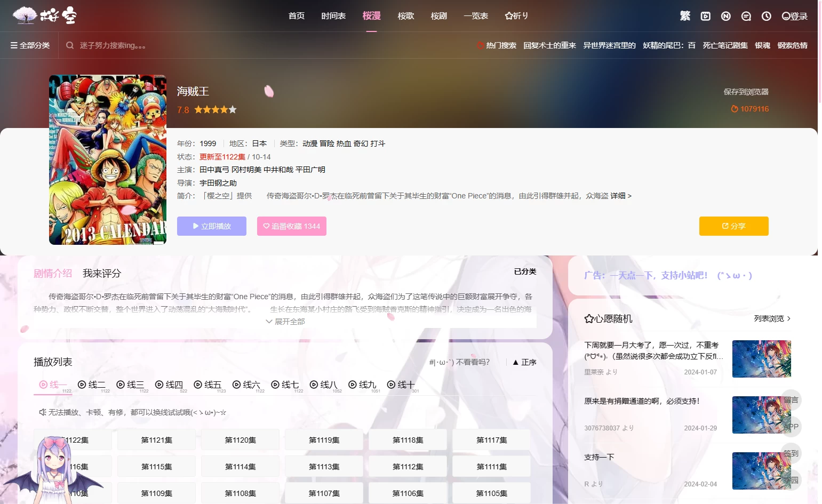Select playback source 线七

pyautogui.click(x=285, y=385)
